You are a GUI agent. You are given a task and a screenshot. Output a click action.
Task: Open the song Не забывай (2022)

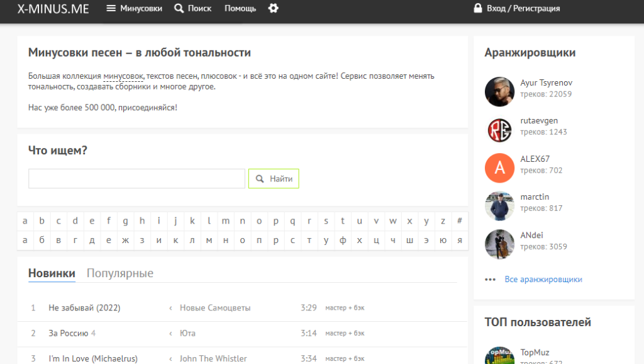point(84,308)
